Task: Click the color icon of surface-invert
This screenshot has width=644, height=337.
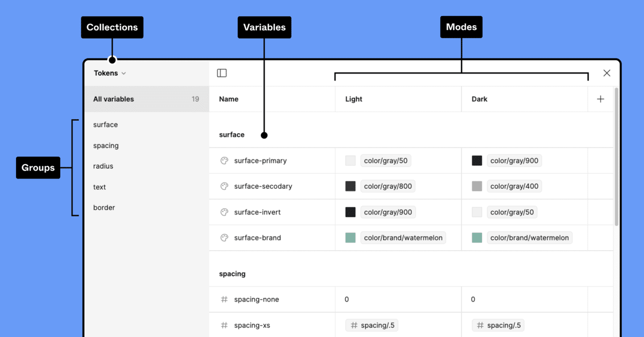Action: (224, 212)
